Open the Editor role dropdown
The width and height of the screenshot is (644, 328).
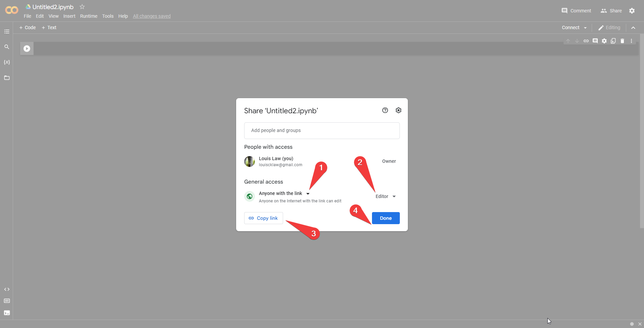click(386, 196)
